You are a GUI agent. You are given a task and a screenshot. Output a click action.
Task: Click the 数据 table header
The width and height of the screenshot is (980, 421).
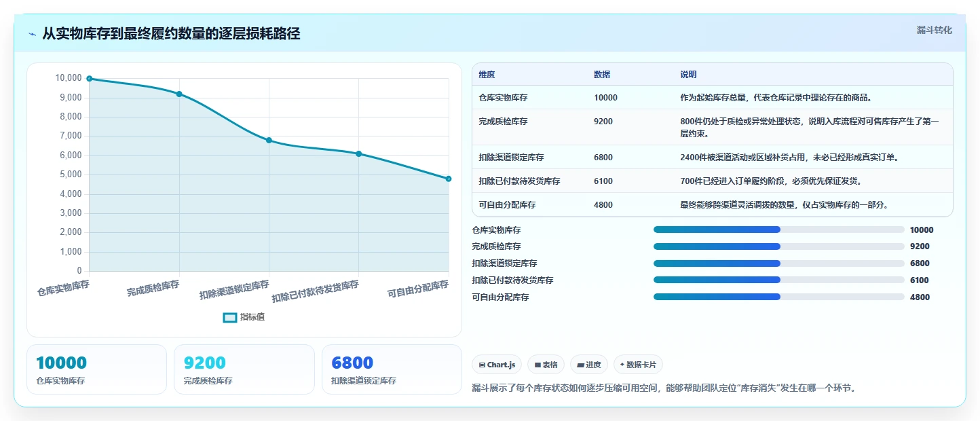[601, 75]
